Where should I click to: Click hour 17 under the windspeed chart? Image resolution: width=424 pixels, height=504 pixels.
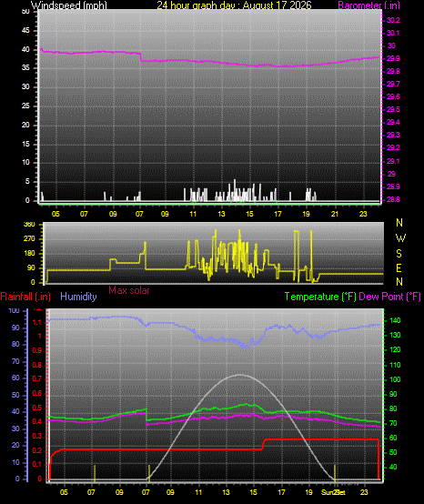pos(278,214)
